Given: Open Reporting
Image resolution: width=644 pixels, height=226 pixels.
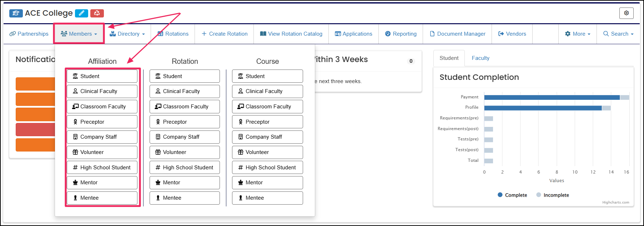Looking at the screenshot, I should 401,34.
